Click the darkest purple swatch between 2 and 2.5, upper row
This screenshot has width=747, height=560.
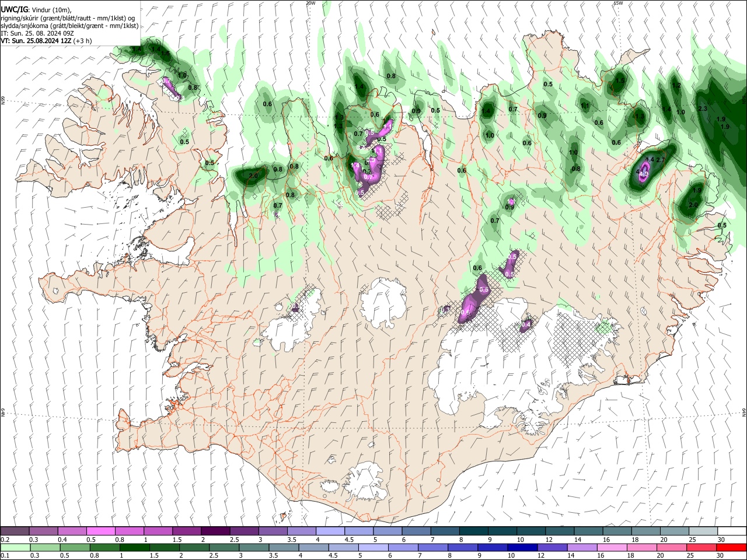pyautogui.click(x=215, y=531)
